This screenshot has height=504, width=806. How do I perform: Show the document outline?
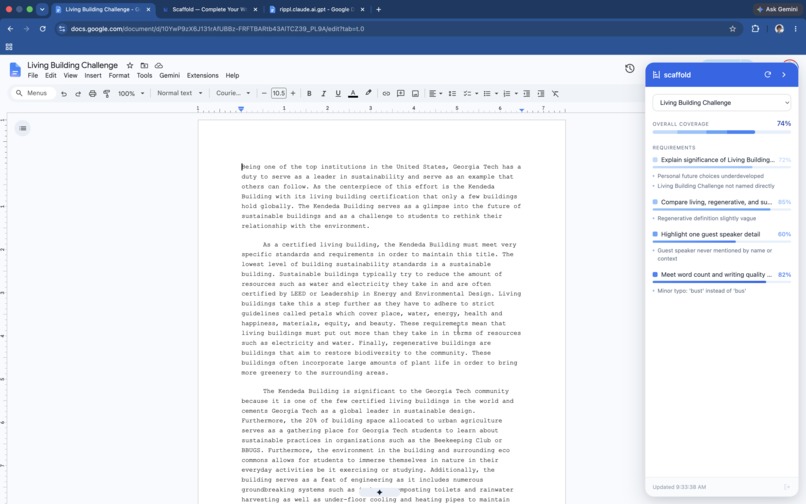(23, 128)
